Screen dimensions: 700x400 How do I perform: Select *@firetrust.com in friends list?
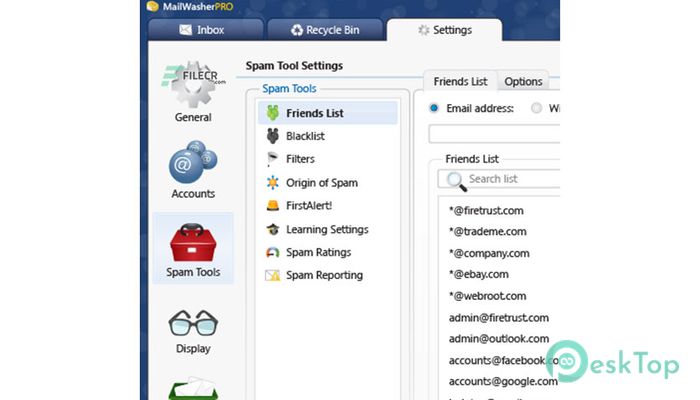tap(486, 210)
